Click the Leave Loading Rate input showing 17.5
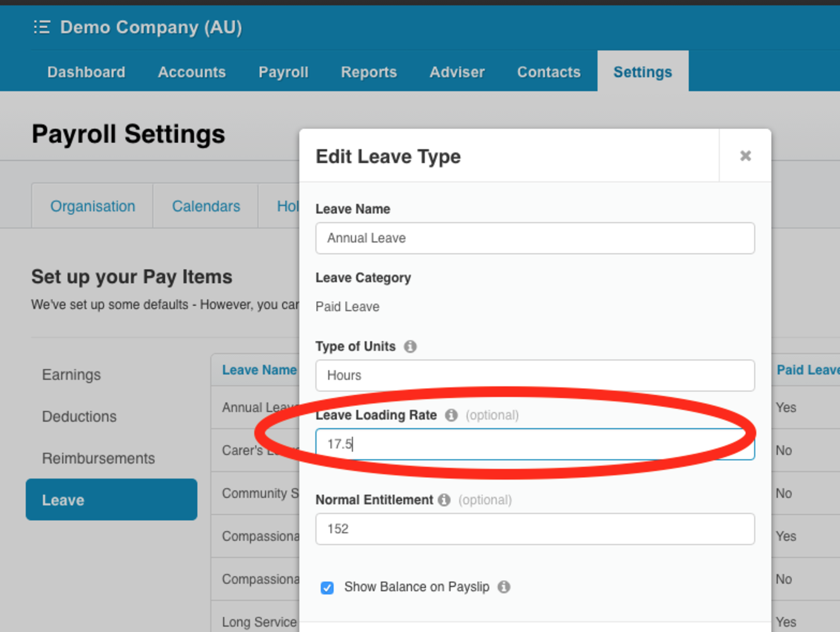 [535, 444]
